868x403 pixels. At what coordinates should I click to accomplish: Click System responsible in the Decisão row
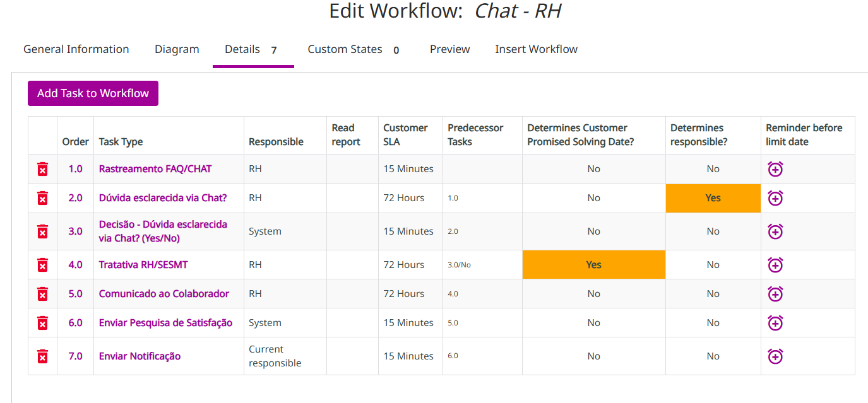265,231
